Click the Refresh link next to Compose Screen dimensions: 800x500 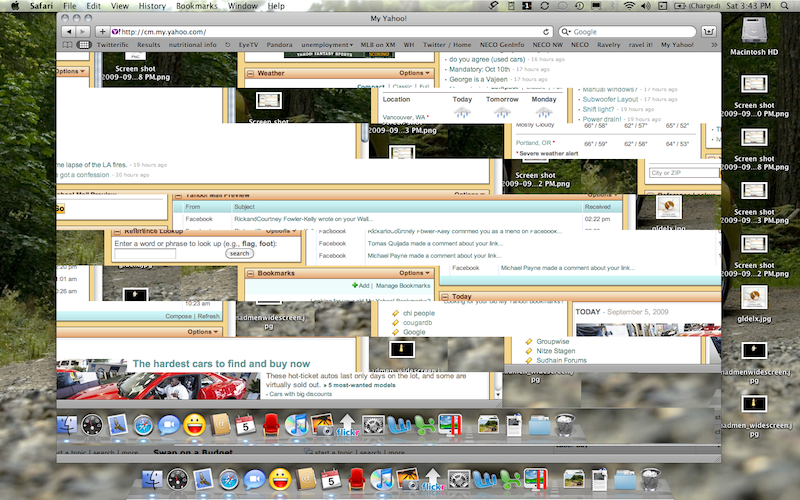click(208, 316)
